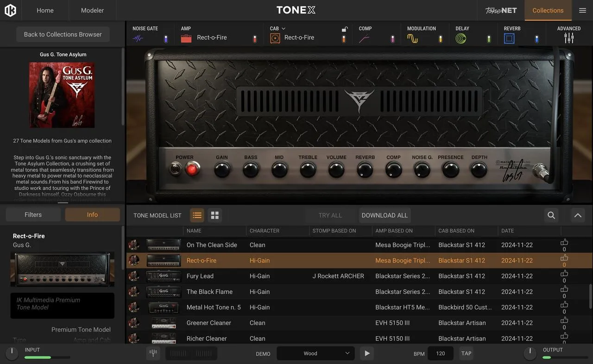Open the Wood demo dropdown
This screenshot has width=593, height=364.
(315, 353)
